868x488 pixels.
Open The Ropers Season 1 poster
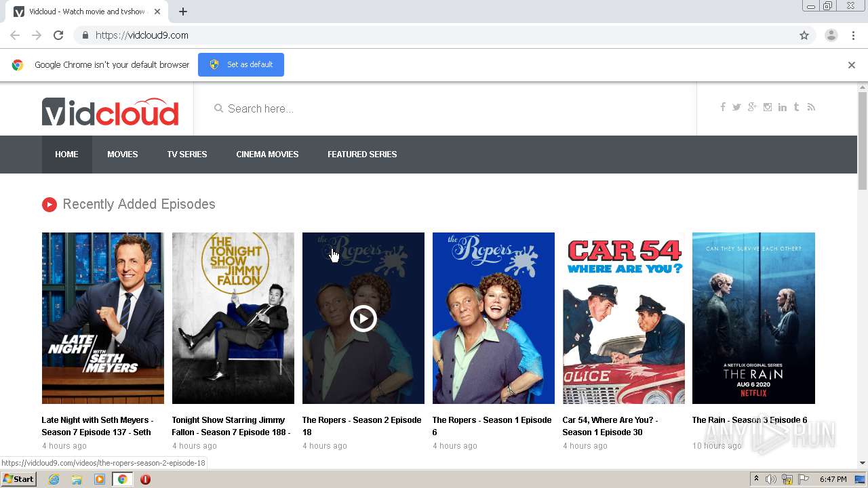494,318
